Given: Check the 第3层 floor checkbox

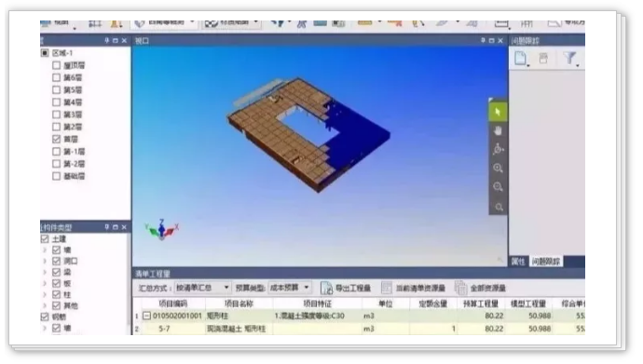Looking at the screenshot, I should coord(56,115).
